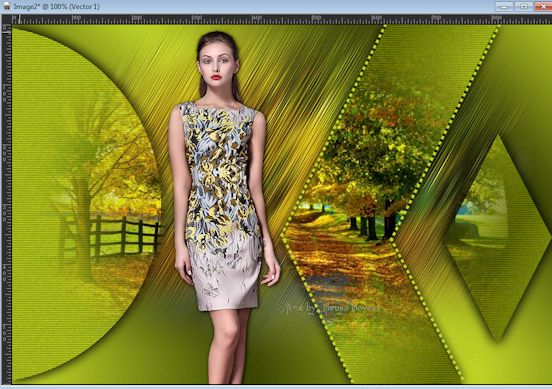Image resolution: width=552 pixels, height=389 pixels.
Task: Click the 300 mark on vertical ruler
Action: pos(5,213)
